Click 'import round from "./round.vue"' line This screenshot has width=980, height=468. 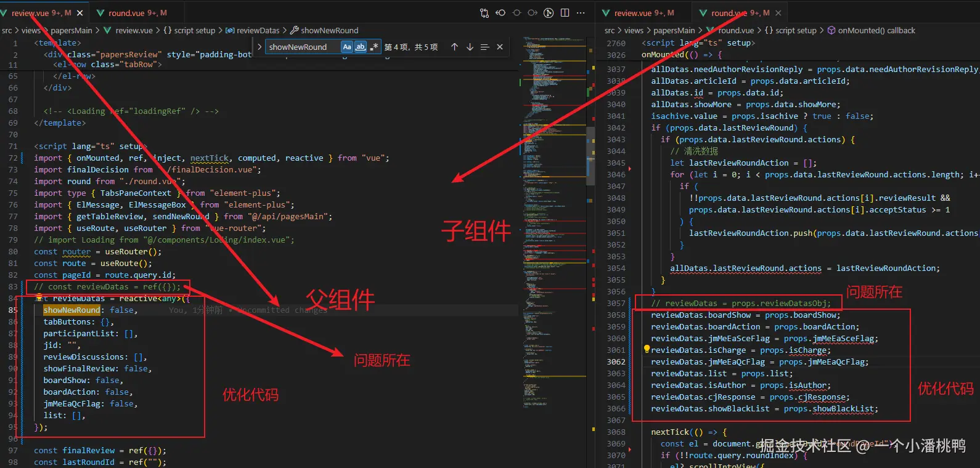pos(110,182)
